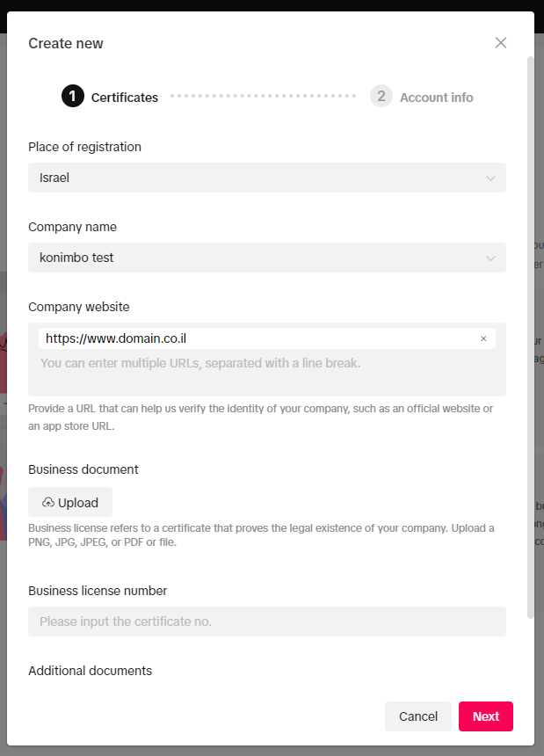The height and width of the screenshot is (756, 544).
Task: Upload a business document
Action: (x=70, y=503)
